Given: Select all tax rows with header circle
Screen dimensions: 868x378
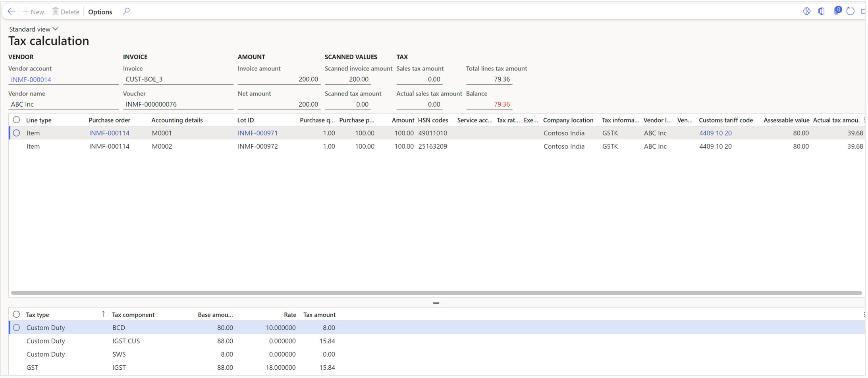Looking at the screenshot, I should [x=16, y=315].
